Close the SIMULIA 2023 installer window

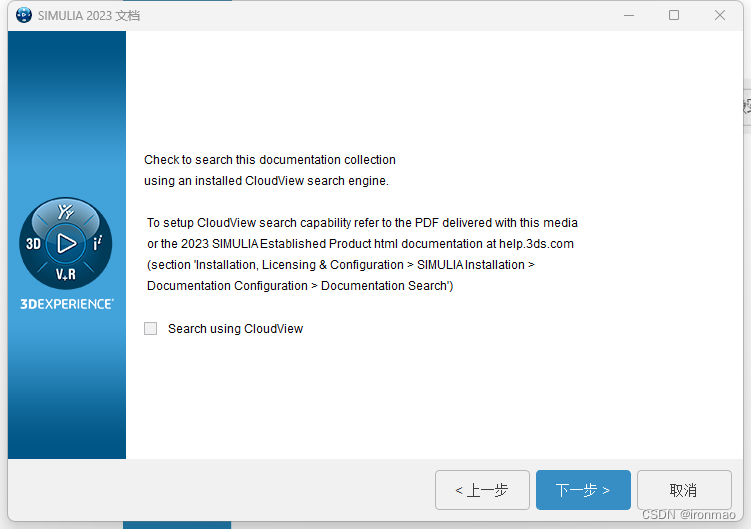[719, 15]
